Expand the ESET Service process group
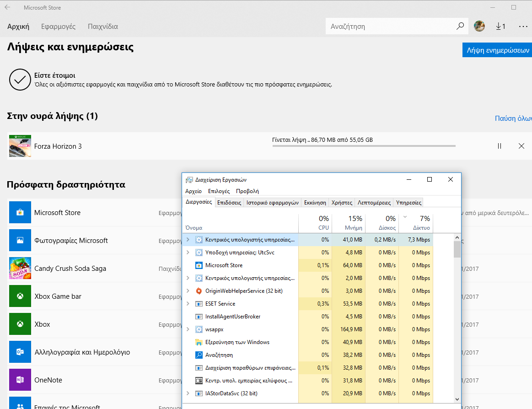 click(188, 304)
